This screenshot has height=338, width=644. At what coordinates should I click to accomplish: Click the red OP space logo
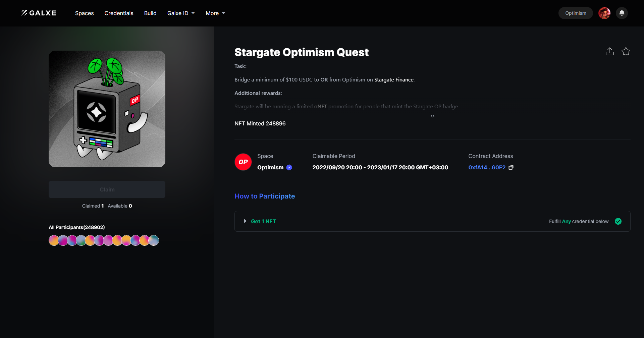pyautogui.click(x=243, y=162)
